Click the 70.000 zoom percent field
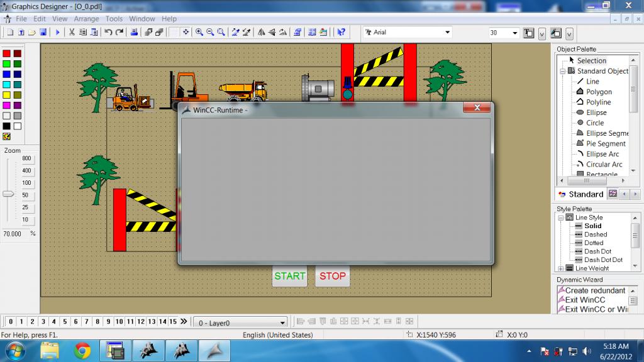 [x=14, y=234]
